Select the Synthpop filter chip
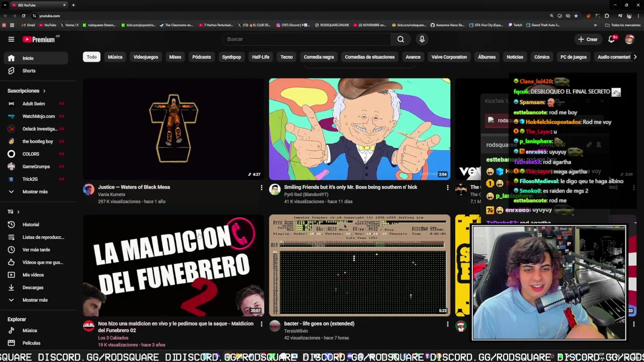The image size is (644, 362). [x=231, y=57]
